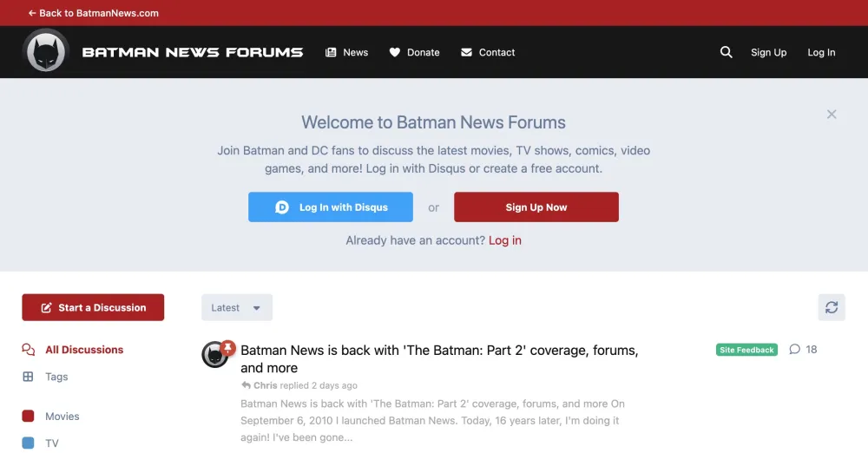Click the reply arrow icon beside Chris

pos(246,385)
